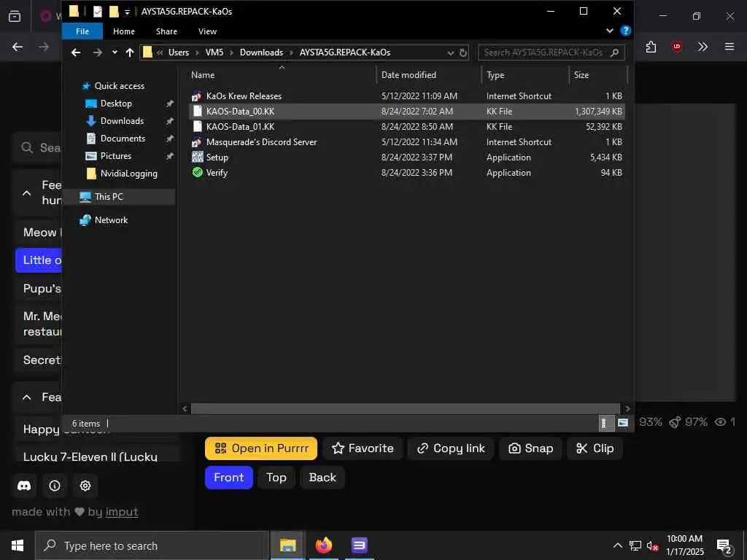This screenshot has width=747, height=560.
Task: Open the Discord icon in browser sidebar
Action: click(x=24, y=485)
